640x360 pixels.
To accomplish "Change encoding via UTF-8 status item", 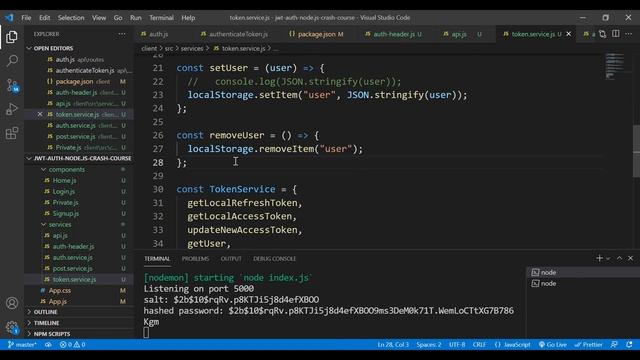I will click(457, 344).
